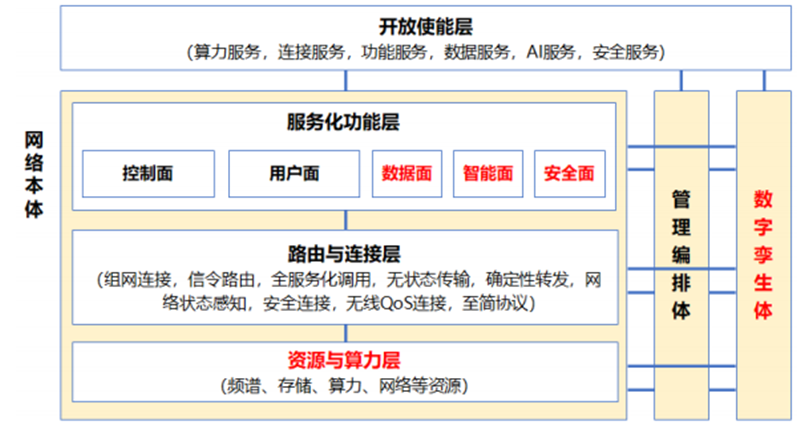
Task: Click connector between 开放使能层 and 服务化功能层
Action: pyautogui.click(x=346, y=81)
